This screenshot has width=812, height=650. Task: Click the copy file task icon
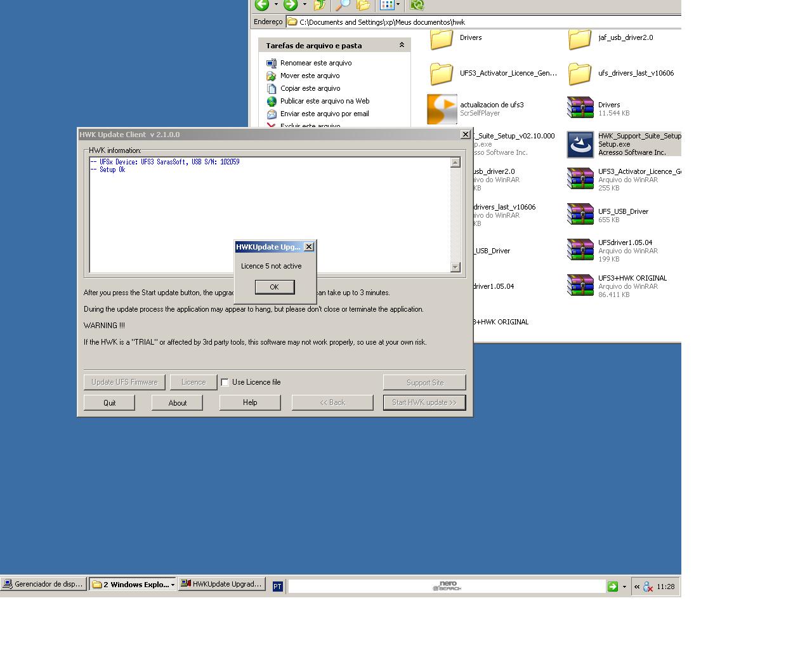[272, 88]
